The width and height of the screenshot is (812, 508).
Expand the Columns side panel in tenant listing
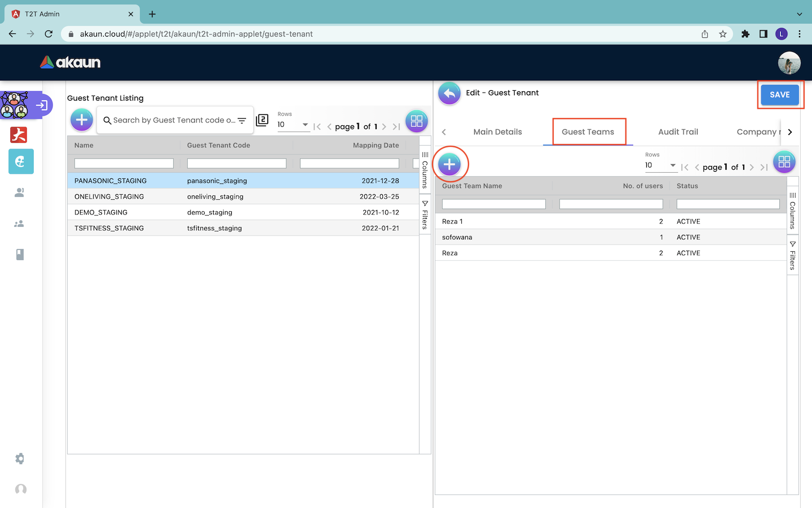425,169
